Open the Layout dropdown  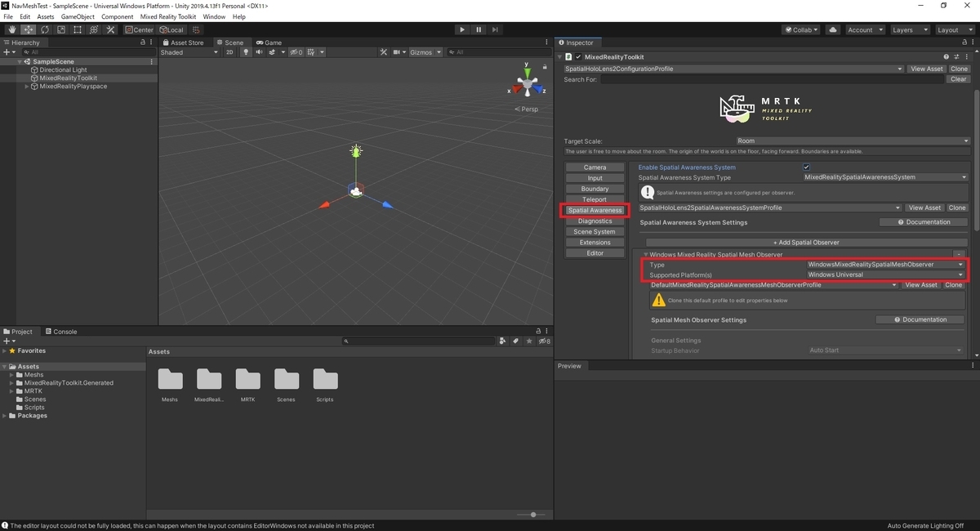(x=954, y=29)
